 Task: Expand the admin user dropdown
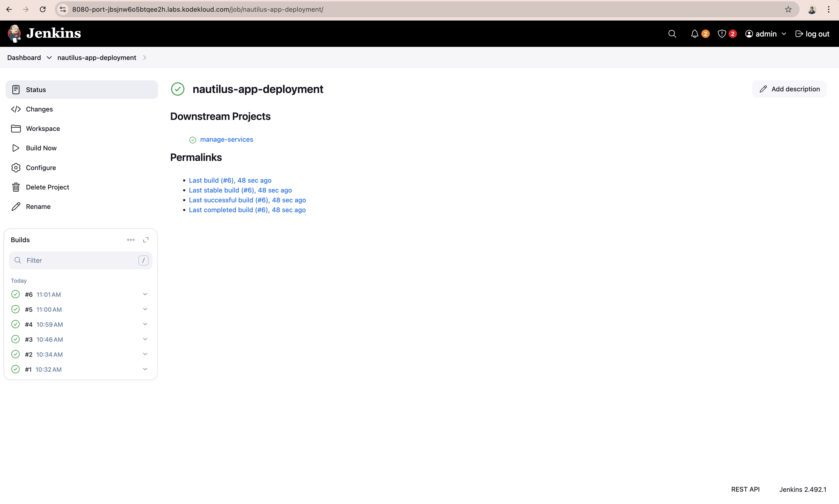pos(784,34)
